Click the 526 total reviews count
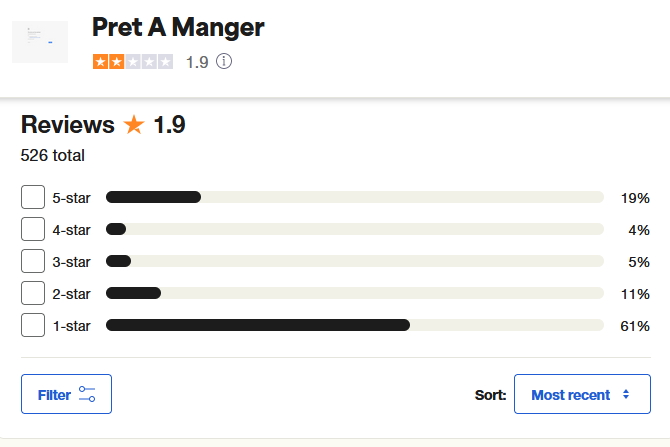Screen dimensions: 670x447 click(53, 156)
